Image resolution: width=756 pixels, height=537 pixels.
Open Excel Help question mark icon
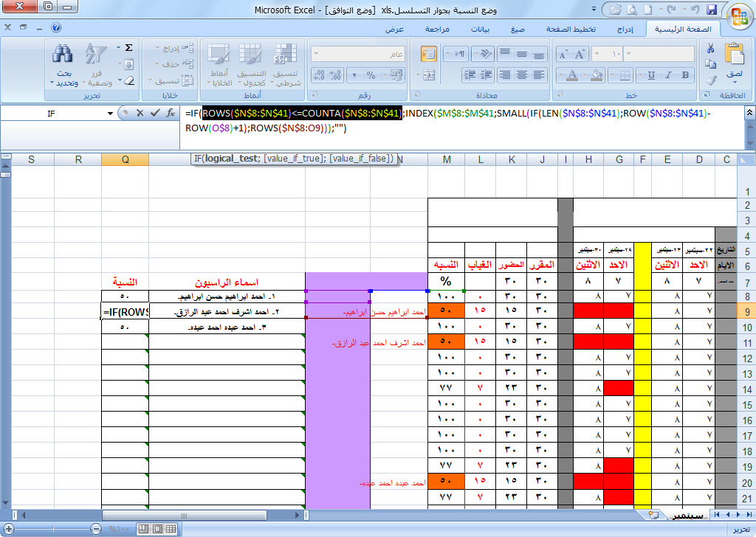point(56,27)
